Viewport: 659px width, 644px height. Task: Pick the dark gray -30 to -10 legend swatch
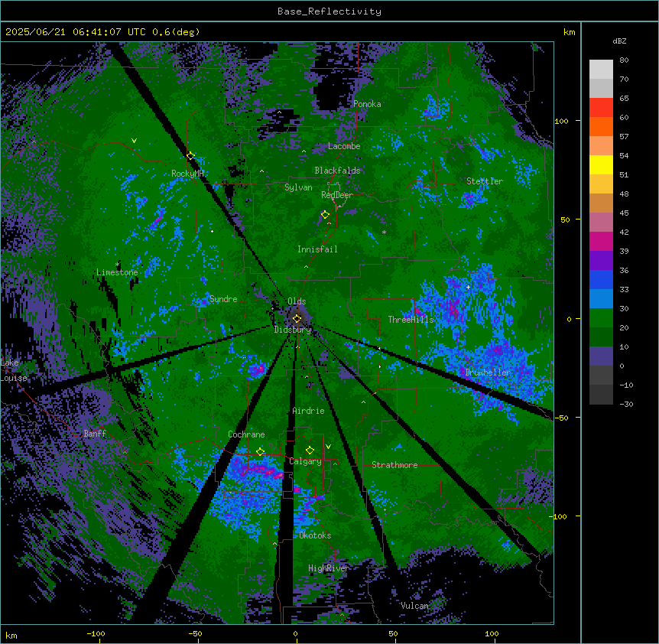(601, 395)
